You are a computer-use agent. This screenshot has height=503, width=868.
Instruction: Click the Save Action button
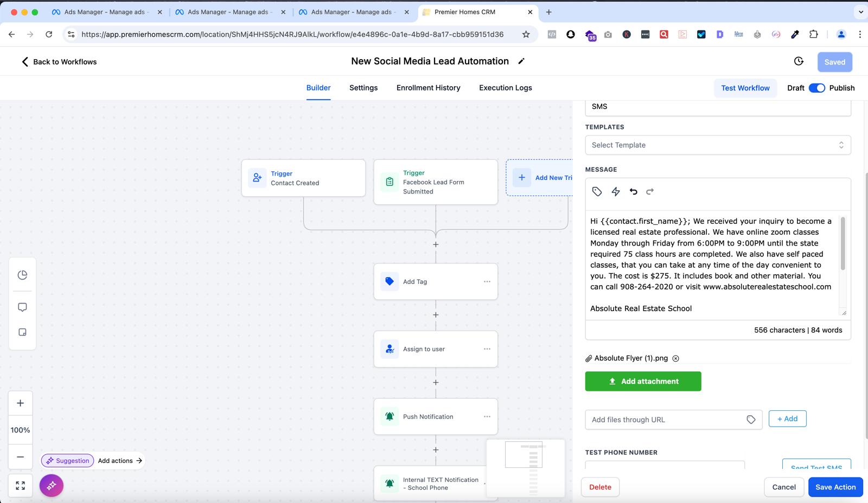point(835,487)
